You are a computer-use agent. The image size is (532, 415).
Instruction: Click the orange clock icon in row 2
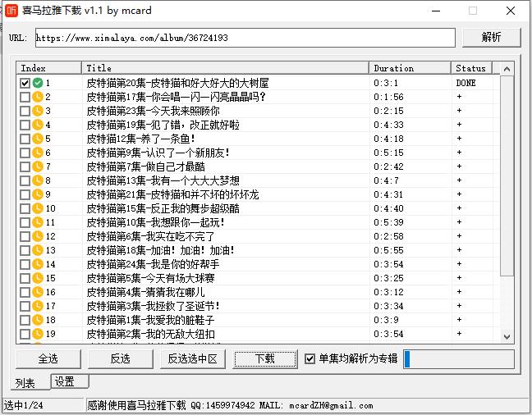pos(38,97)
